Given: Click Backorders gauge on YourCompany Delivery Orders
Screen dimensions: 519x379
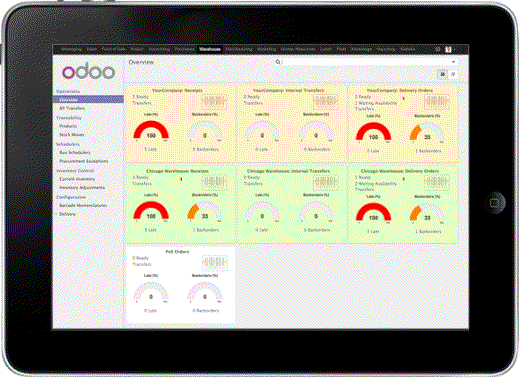Looking at the screenshot, I should click(x=427, y=132).
